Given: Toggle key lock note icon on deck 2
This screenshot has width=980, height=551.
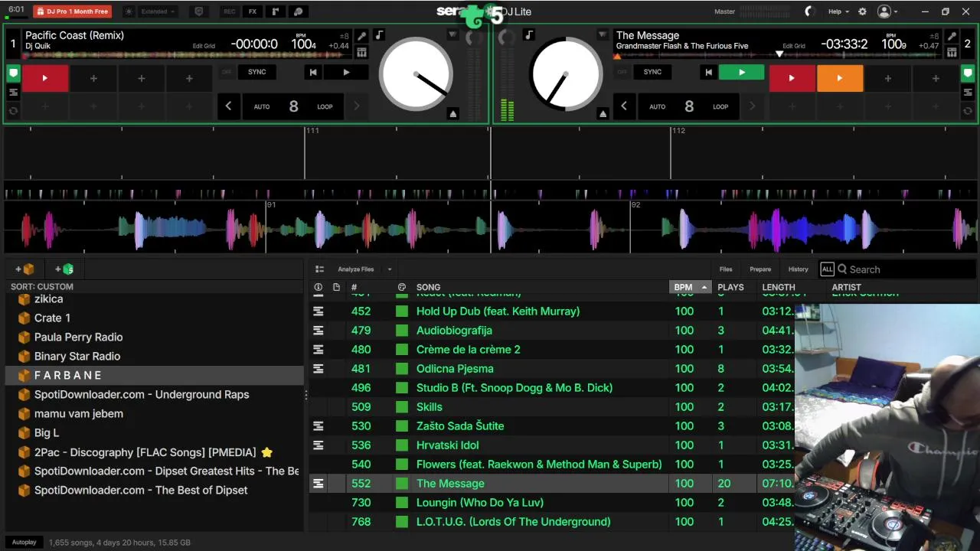Looking at the screenshot, I should (x=528, y=35).
